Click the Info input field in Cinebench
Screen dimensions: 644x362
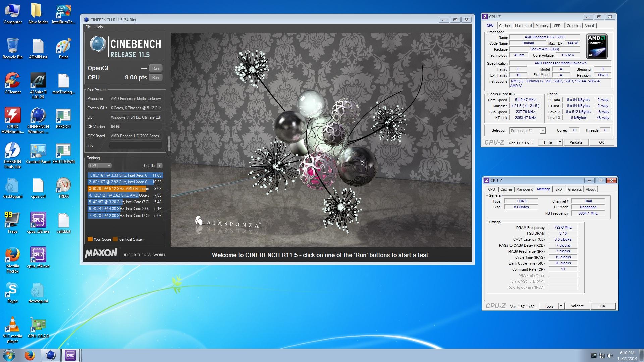click(x=136, y=145)
